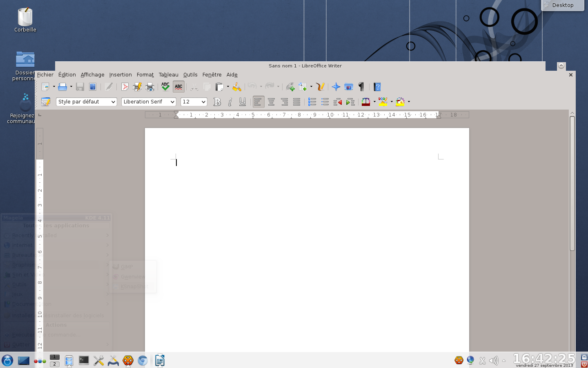Apply the background color swatch
The height and width of the screenshot is (368, 588).
(x=400, y=102)
